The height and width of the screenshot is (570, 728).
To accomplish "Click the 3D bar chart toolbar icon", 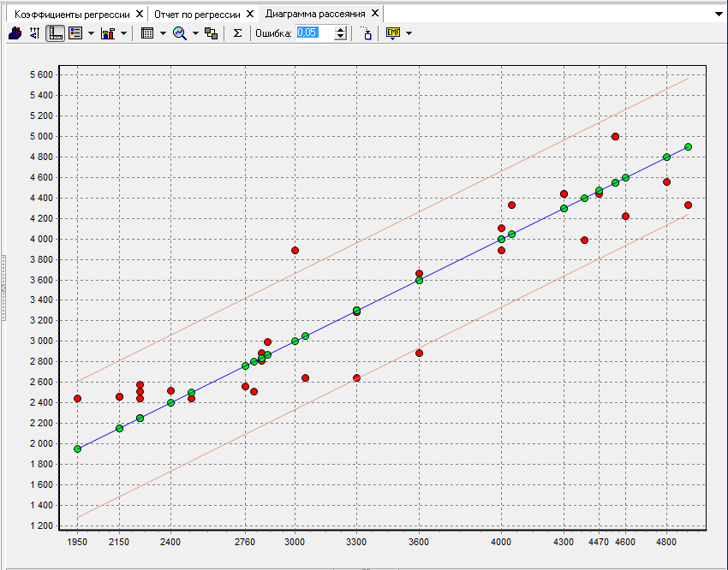I will coord(15,33).
